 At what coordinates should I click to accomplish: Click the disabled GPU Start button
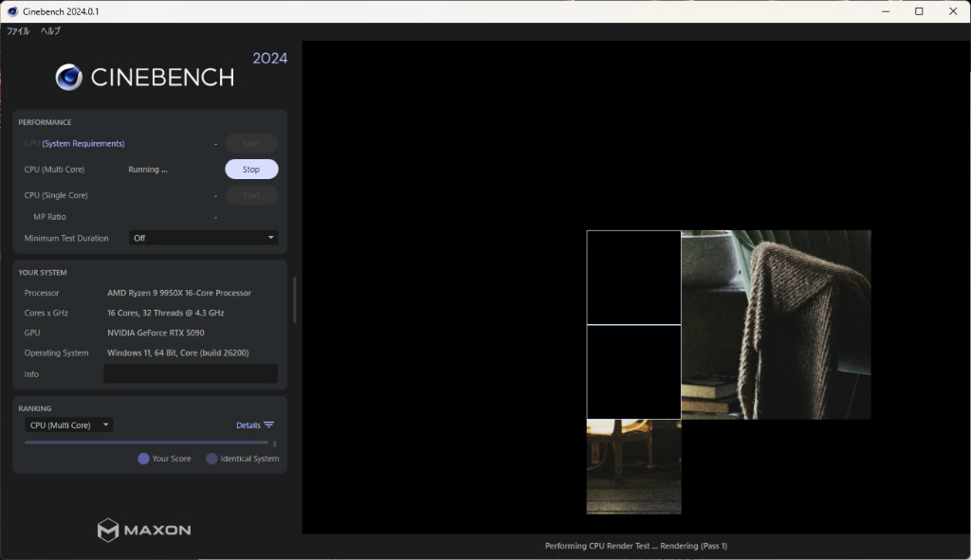pyautogui.click(x=251, y=144)
